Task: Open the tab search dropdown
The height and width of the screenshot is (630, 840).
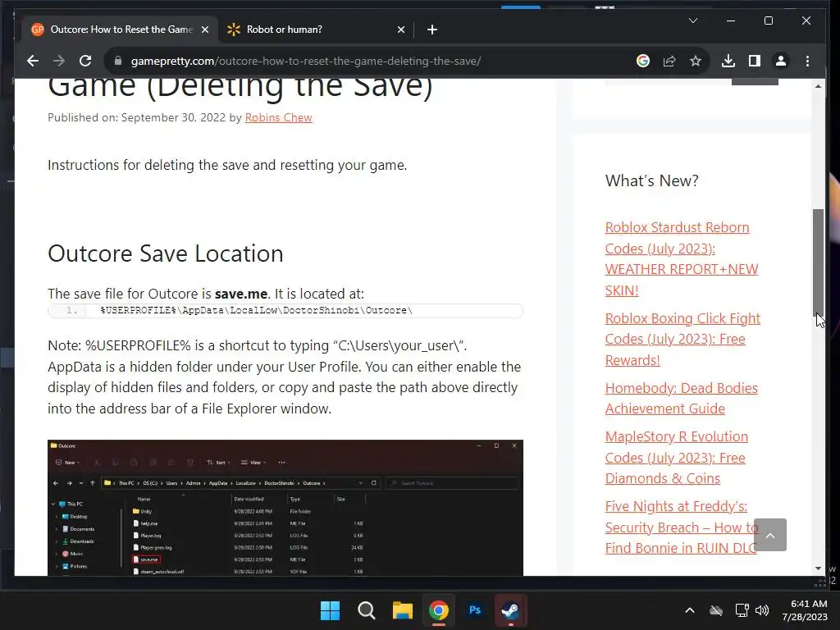Action: pos(692,21)
